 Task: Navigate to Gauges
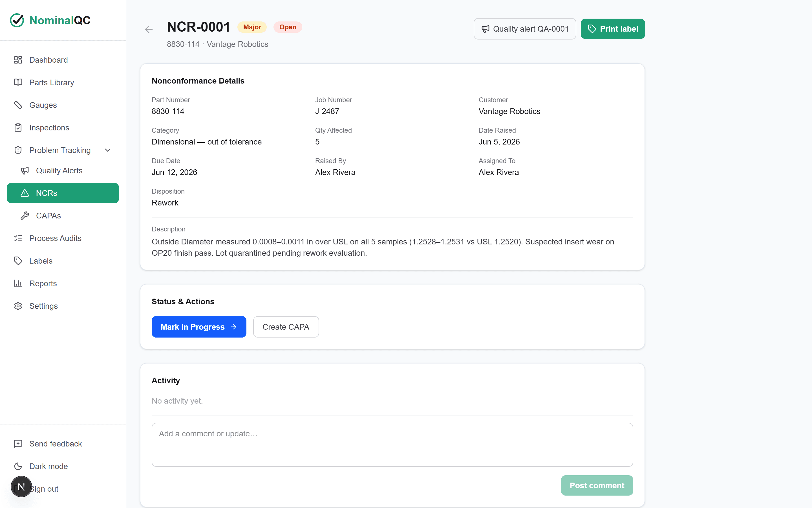coord(63,105)
